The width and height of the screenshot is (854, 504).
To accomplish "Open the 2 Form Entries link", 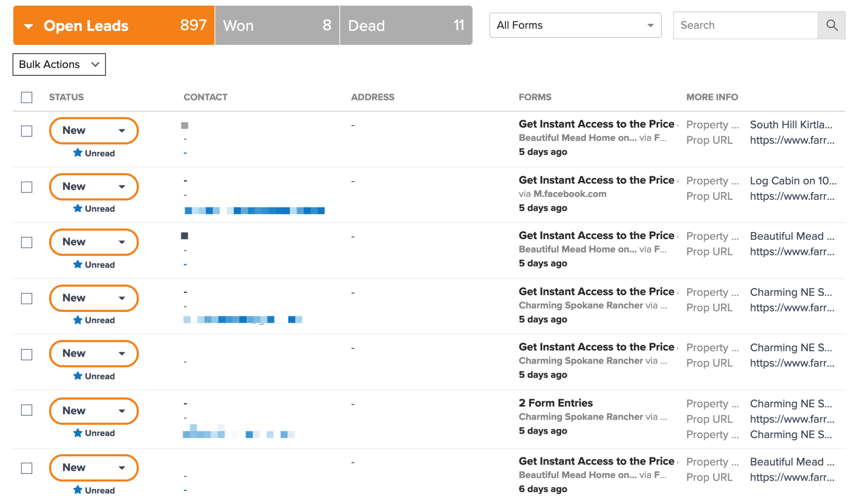I will (556, 403).
